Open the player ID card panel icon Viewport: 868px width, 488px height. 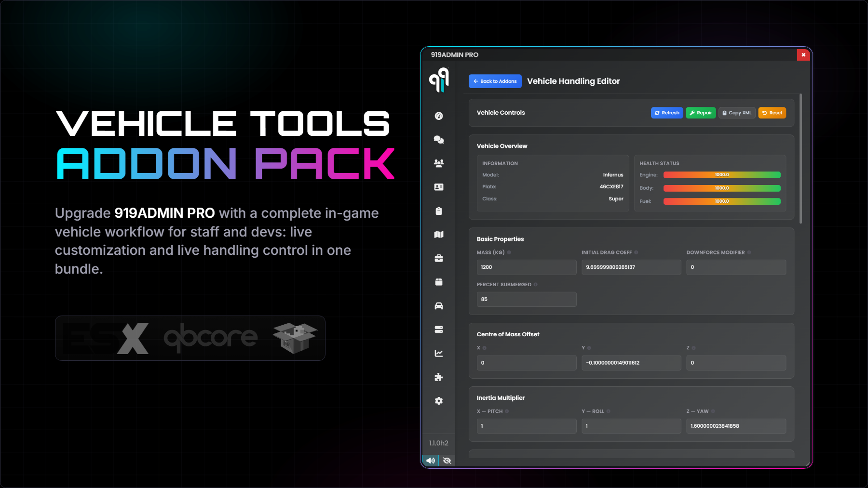[438, 187]
